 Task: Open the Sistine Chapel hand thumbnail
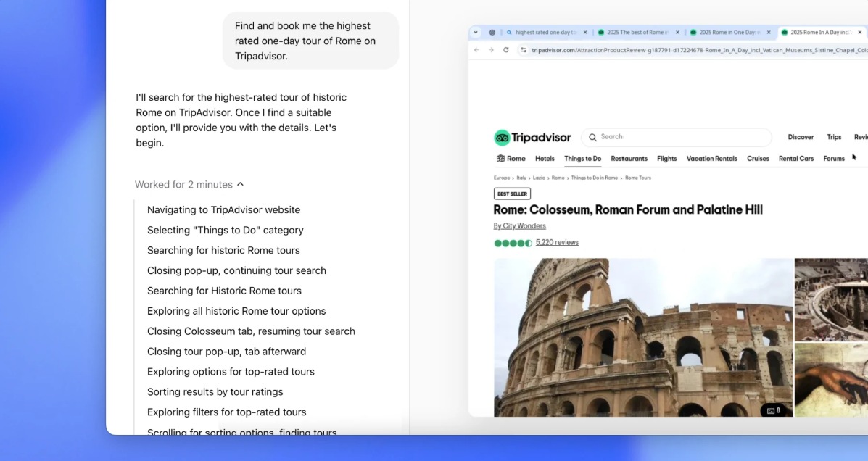831,380
